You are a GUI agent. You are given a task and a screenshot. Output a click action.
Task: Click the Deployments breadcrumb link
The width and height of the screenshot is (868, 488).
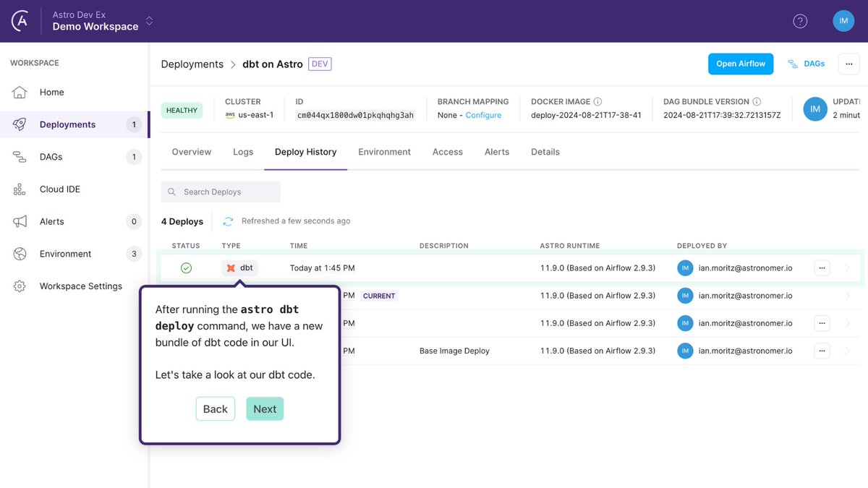(192, 64)
